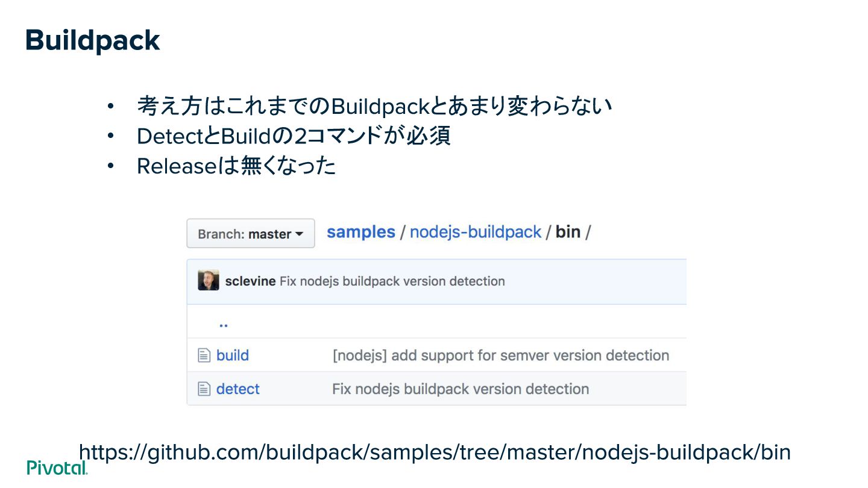Click the bullet text mentioning Detect and Build
The image size is (868, 488).
tap(294, 136)
